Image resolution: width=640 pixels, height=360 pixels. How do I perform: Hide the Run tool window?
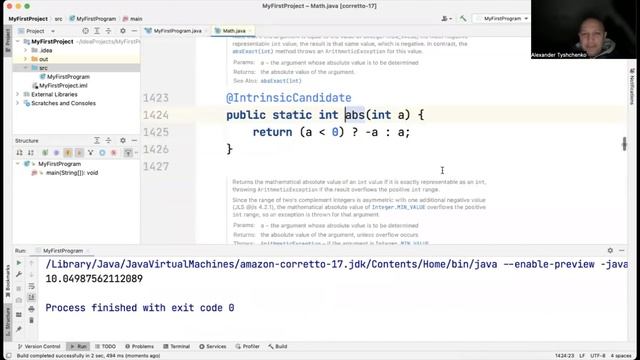click(622, 251)
